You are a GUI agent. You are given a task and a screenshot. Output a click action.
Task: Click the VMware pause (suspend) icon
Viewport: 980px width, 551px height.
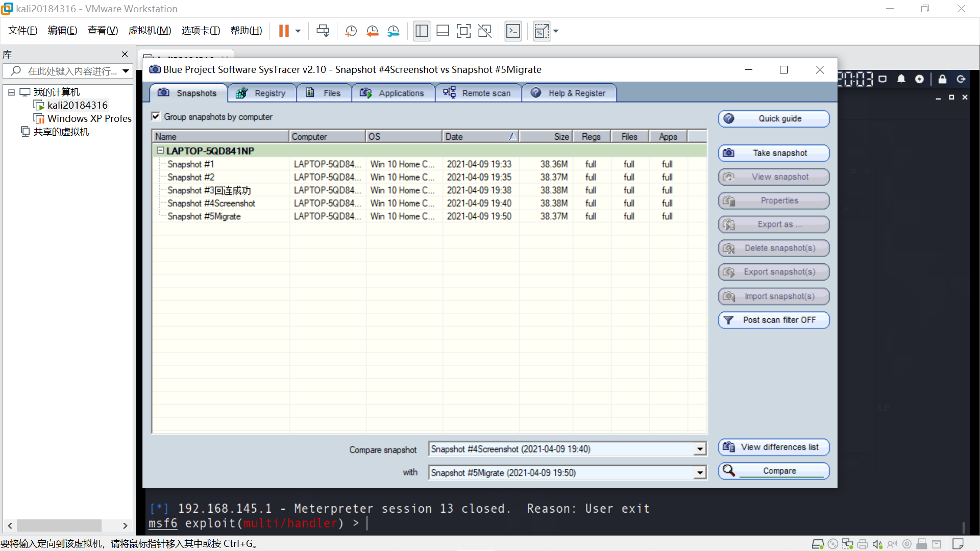tap(284, 31)
